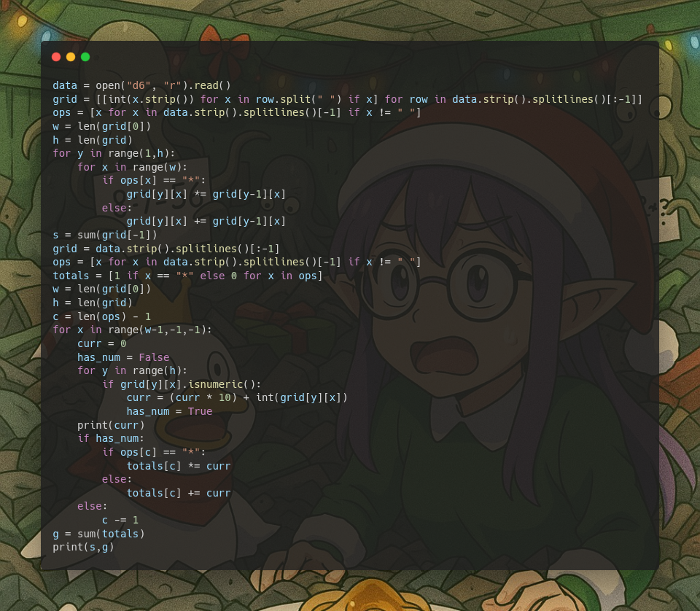The height and width of the screenshot is (611, 700).
Task: Click the red close dot
Action: coord(56,57)
